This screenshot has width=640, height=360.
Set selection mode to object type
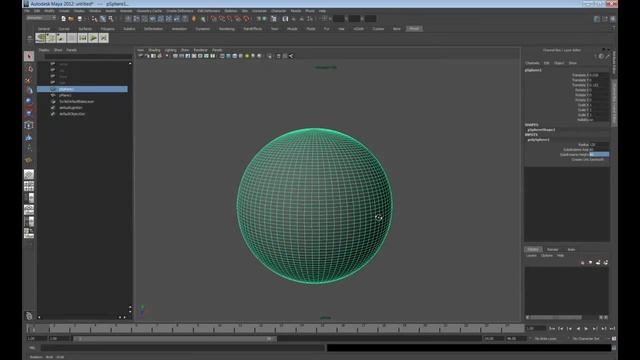pyautogui.click(x=103, y=19)
